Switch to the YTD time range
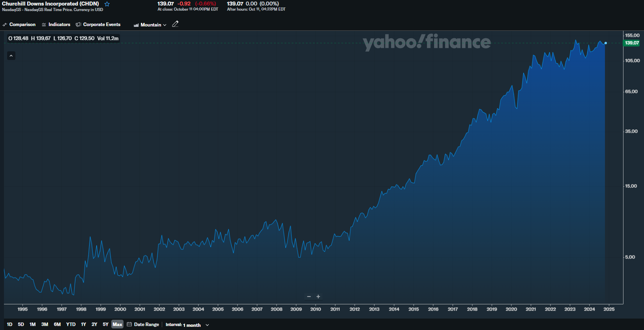This screenshot has width=644, height=330. (71, 324)
